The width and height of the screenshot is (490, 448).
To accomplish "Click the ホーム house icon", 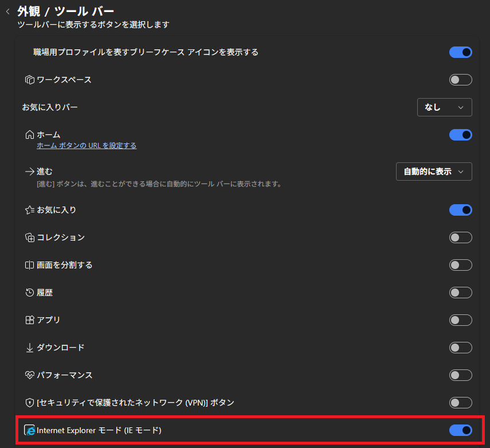I will point(30,135).
